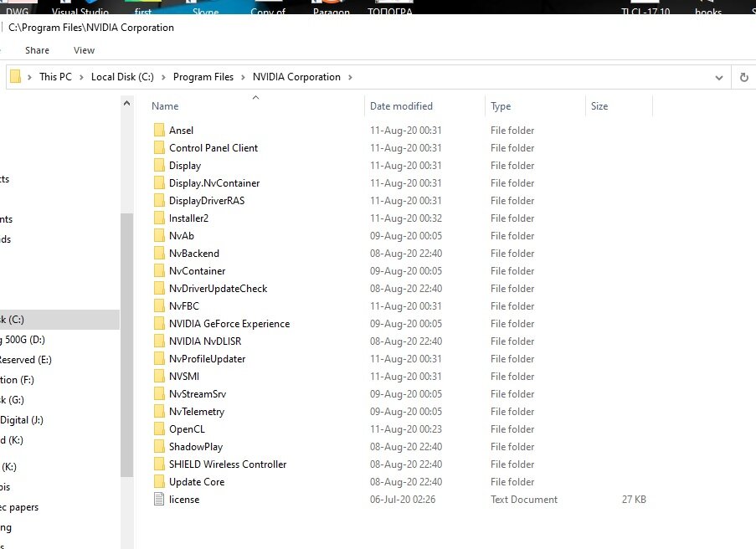Click the Update Core folder icon
This screenshot has width=756, height=549.
tap(159, 482)
